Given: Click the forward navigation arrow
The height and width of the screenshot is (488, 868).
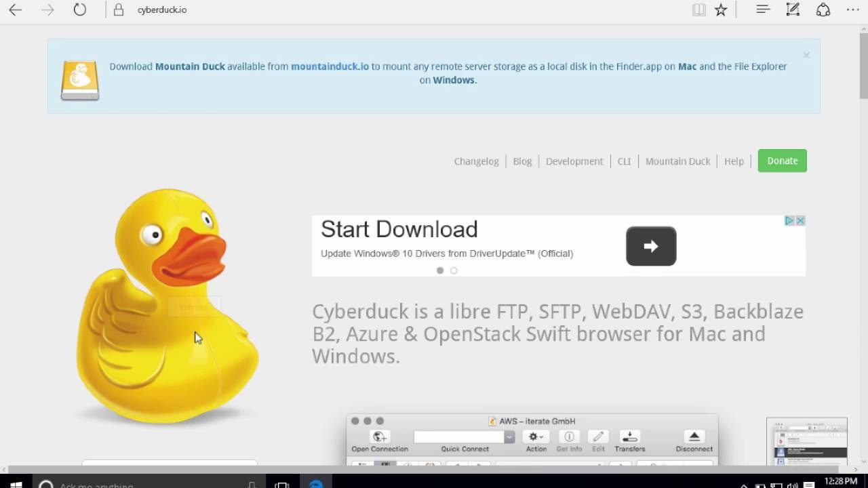Looking at the screenshot, I should pyautogui.click(x=47, y=9).
